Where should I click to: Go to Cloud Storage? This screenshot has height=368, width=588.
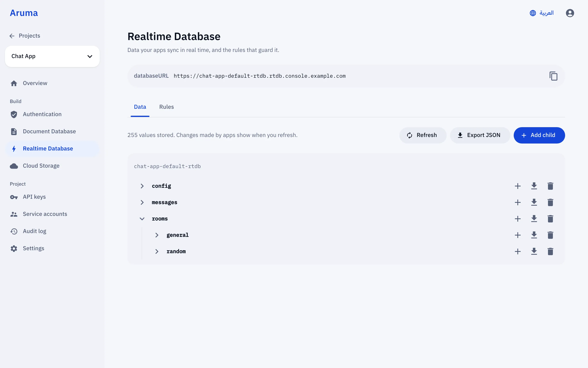(52, 166)
